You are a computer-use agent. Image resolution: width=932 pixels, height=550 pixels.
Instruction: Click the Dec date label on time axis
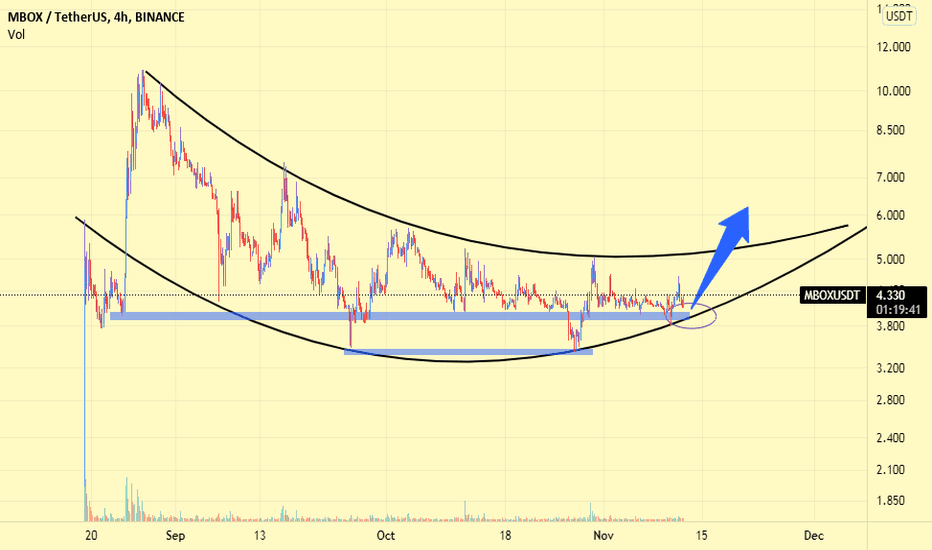(814, 536)
